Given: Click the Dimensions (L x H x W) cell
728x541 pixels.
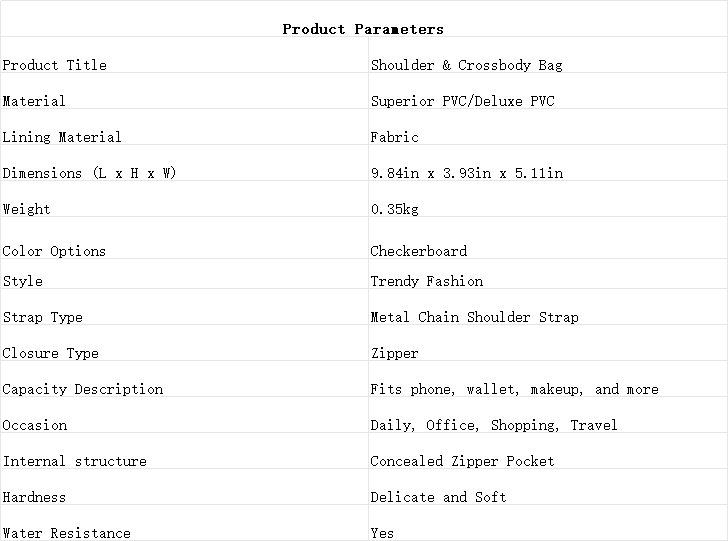Looking at the screenshot, I should click(185, 163).
